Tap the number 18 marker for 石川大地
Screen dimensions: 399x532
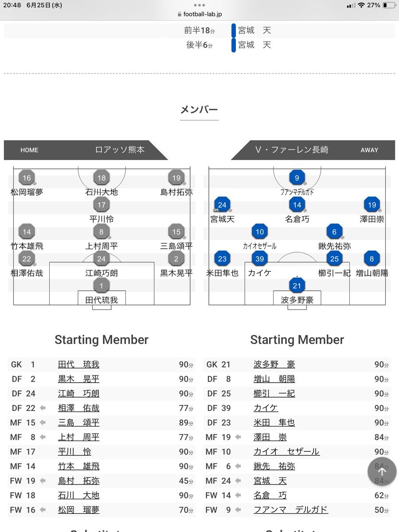point(102,178)
